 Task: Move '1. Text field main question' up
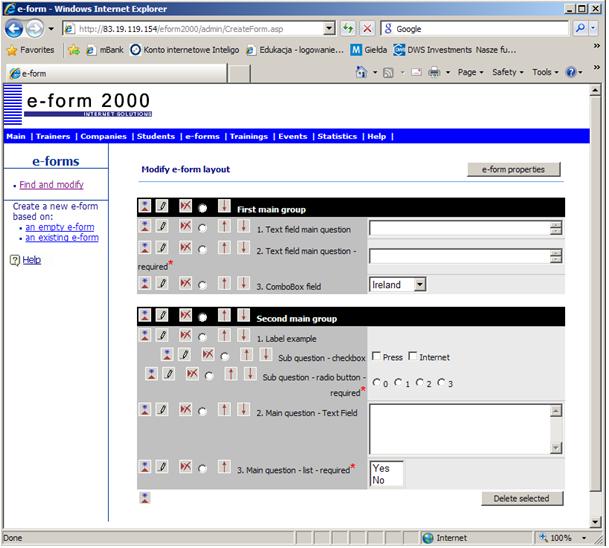224,226
